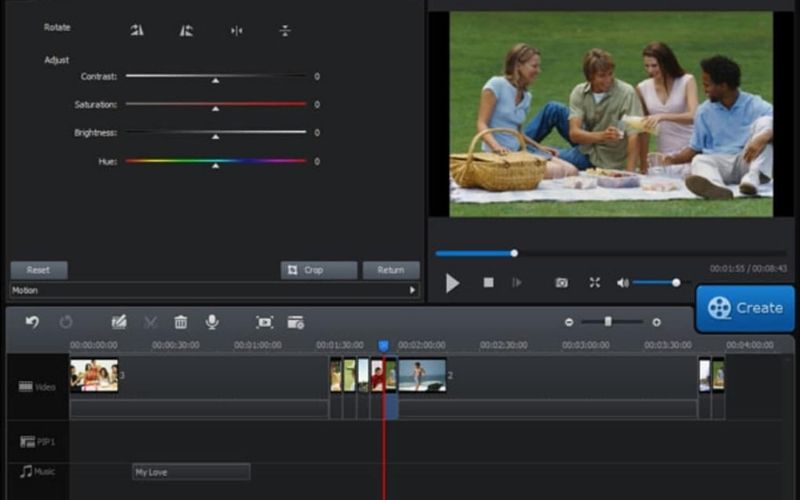Image resolution: width=800 pixels, height=500 pixels.
Task: Delete the selected clip with trash icon
Action: (x=181, y=322)
